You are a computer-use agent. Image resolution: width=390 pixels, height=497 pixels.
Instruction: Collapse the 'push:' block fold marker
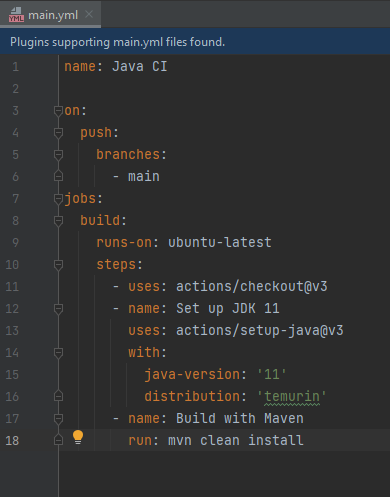(58, 133)
